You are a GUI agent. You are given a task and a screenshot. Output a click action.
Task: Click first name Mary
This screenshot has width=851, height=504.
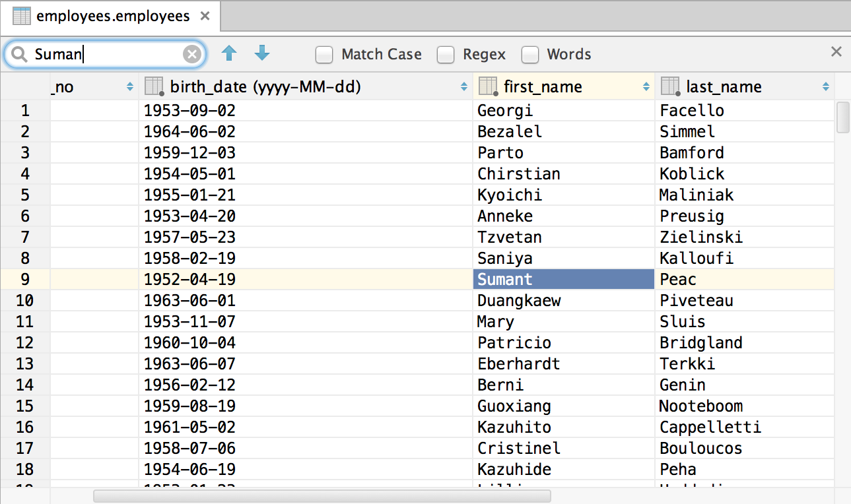[496, 321]
